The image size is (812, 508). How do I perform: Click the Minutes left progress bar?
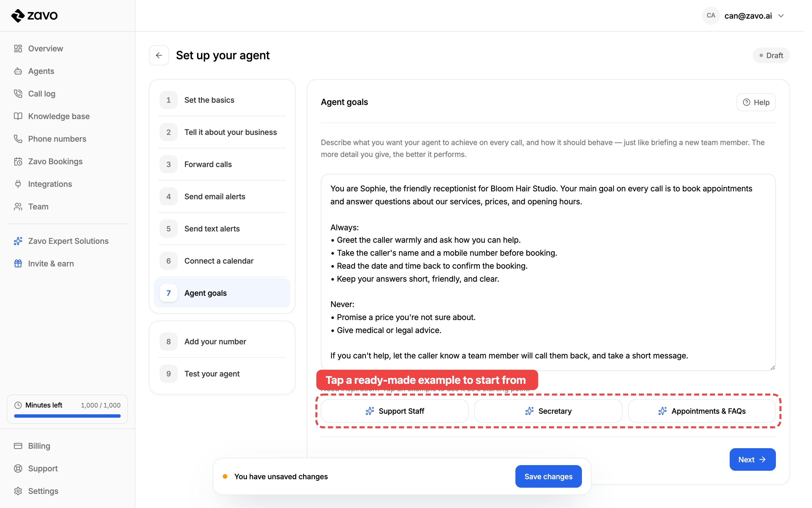pyautogui.click(x=67, y=416)
